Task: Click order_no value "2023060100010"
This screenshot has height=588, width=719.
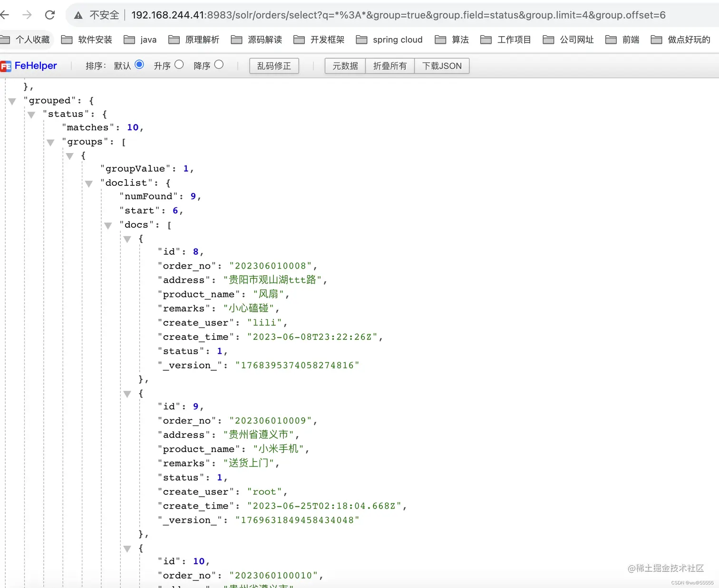Action: click(273, 576)
